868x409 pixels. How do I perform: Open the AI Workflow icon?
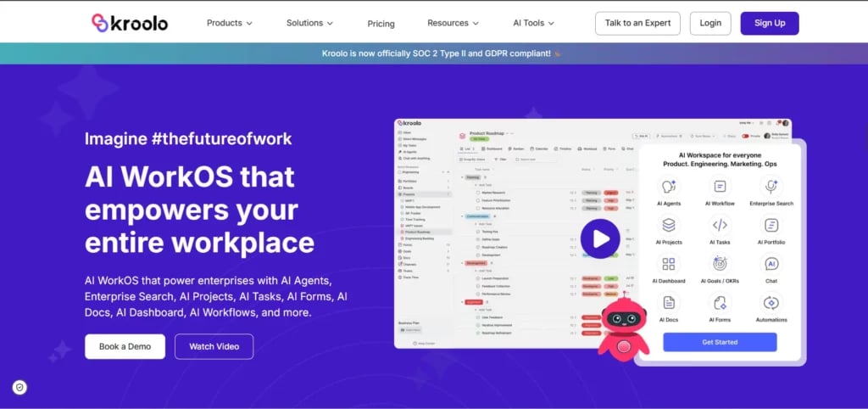click(720, 187)
